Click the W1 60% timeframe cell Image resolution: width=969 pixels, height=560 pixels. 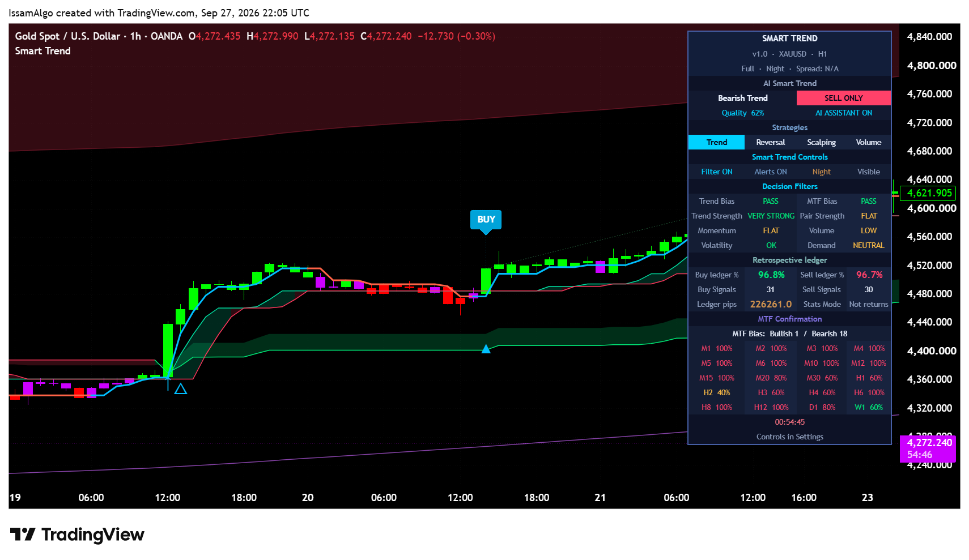click(868, 407)
